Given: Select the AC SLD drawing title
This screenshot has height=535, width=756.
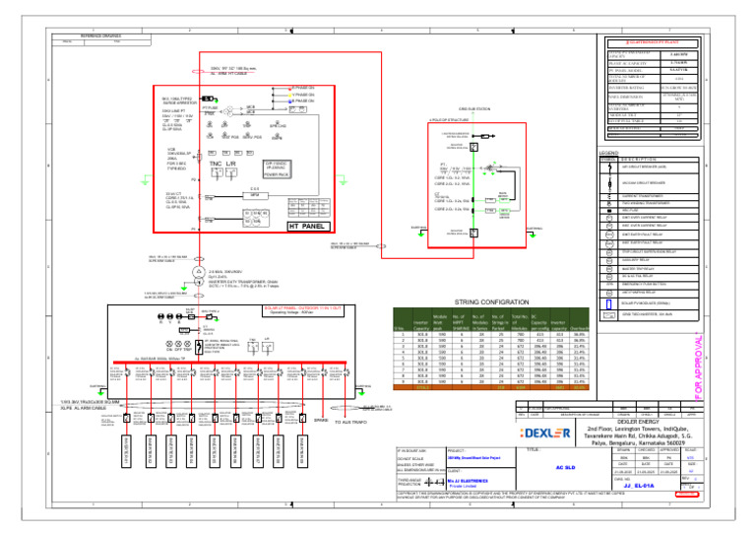Looking at the screenshot, I should (x=565, y=467).
